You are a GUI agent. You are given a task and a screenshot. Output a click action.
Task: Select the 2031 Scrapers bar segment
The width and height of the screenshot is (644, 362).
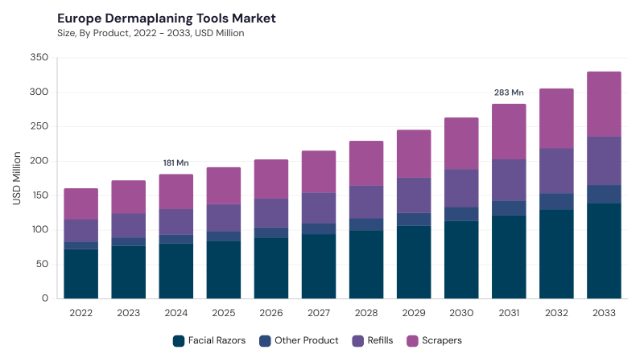point(509,132)
